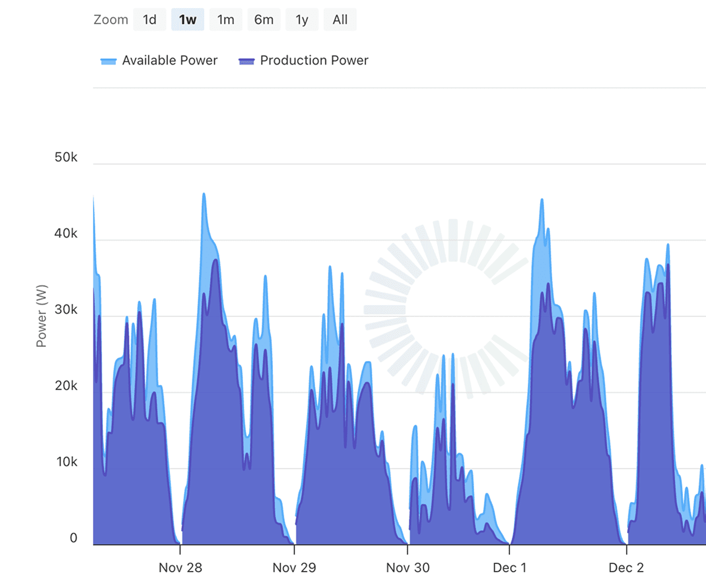Select the 1w zoom range

[x=188, y=19]
